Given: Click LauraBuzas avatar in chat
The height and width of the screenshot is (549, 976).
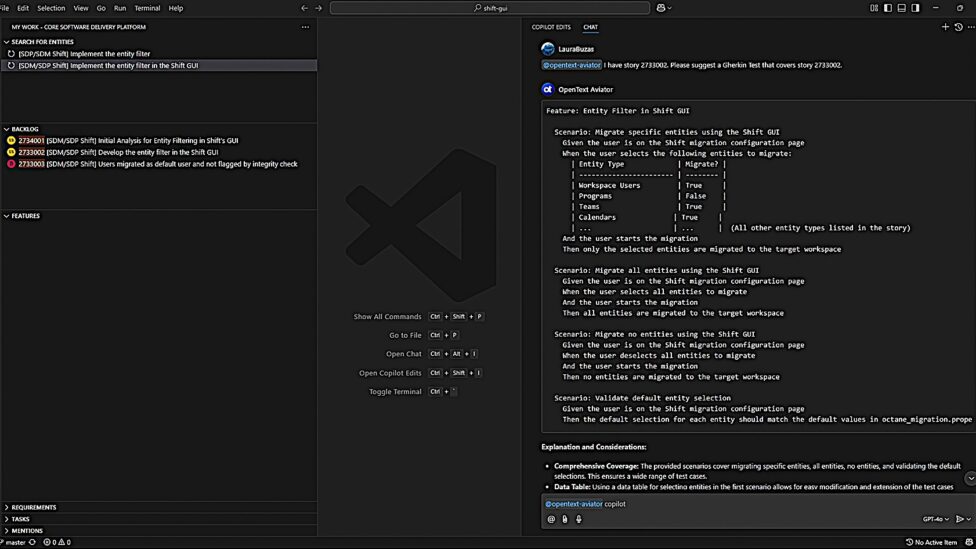Looking at the screenshot, I should point(548,49).
